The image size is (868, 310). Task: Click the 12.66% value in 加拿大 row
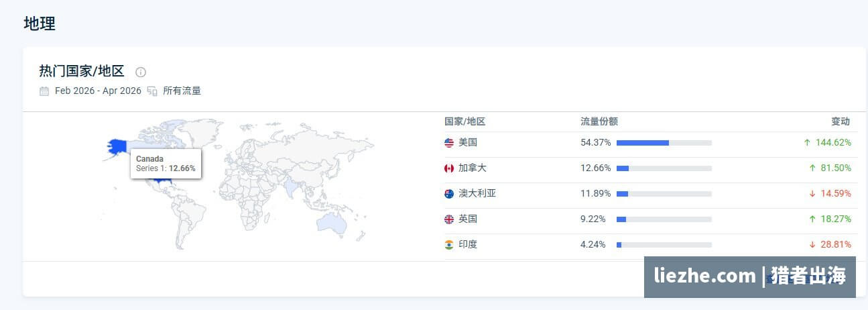coord(596,168)
